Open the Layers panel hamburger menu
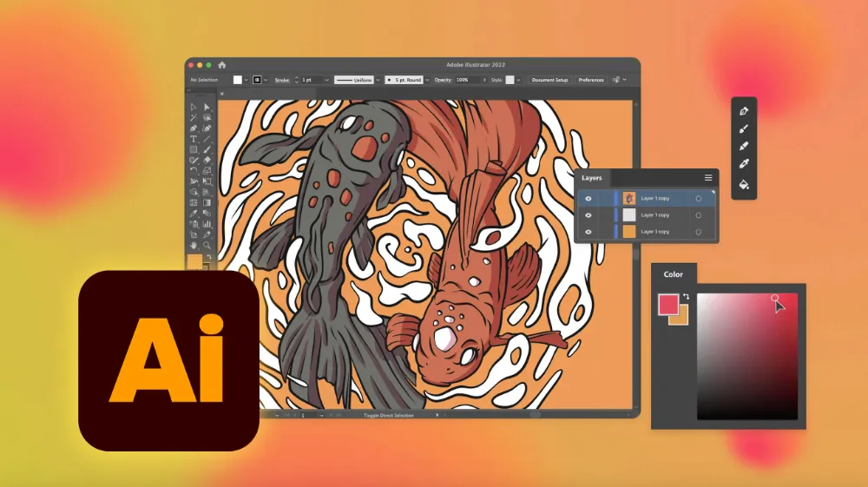 pos(708,178)
